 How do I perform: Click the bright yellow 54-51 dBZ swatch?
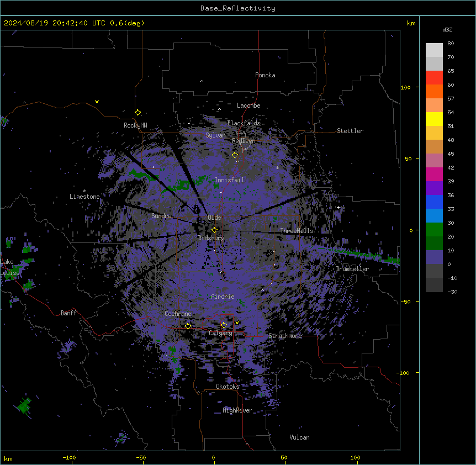click(x=434, y=119)
